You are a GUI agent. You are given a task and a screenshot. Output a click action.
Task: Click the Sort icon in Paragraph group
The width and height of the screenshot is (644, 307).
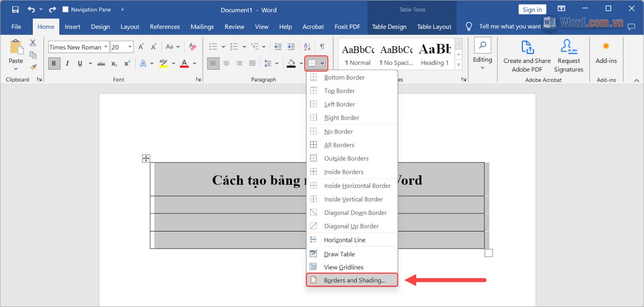tap(306, 46)
